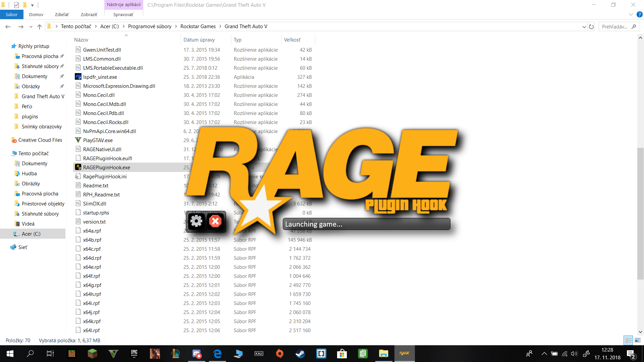The width and height of the screenshot is (644, 362).
Task: Expand the address bar history dropdown
Action: (x=584, y=26)
